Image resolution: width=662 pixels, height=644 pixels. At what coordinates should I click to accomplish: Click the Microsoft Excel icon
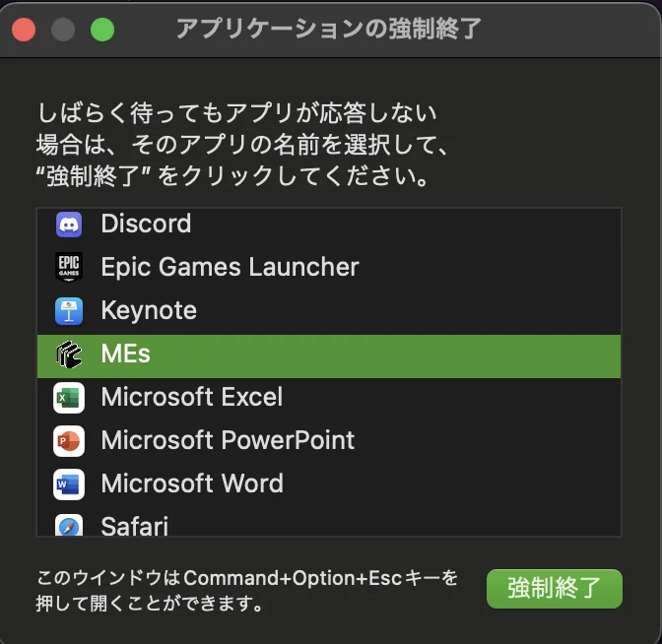(x=69, y=398)
